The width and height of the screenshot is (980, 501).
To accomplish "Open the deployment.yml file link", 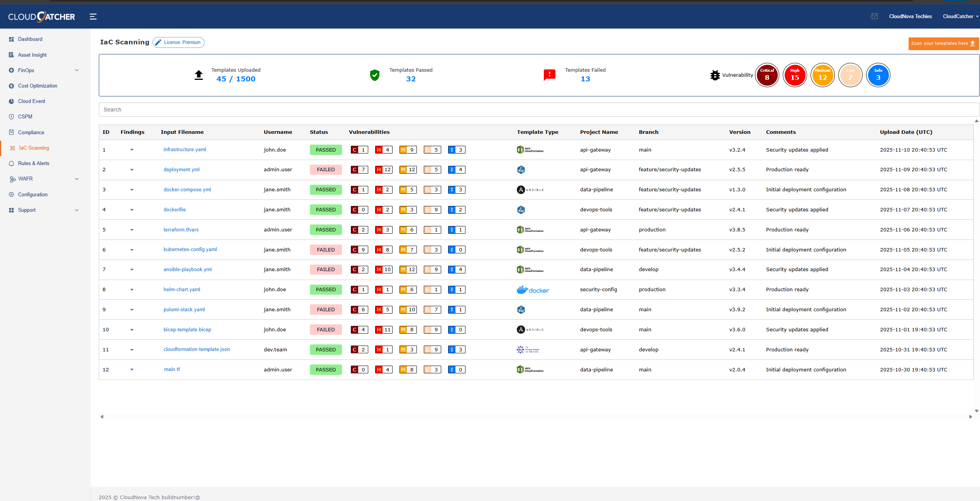I will [x=181, y=170].
